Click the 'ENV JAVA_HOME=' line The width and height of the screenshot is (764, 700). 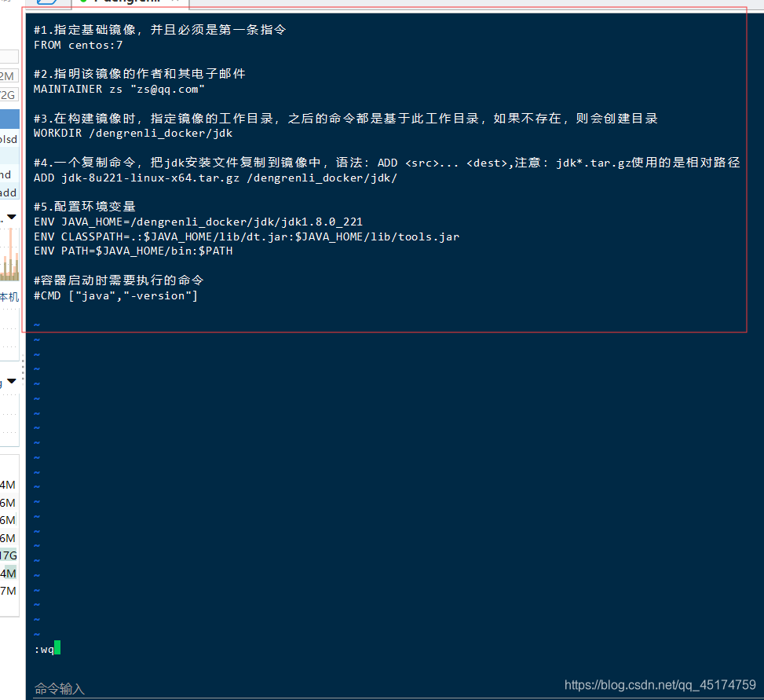click(199, 222)
